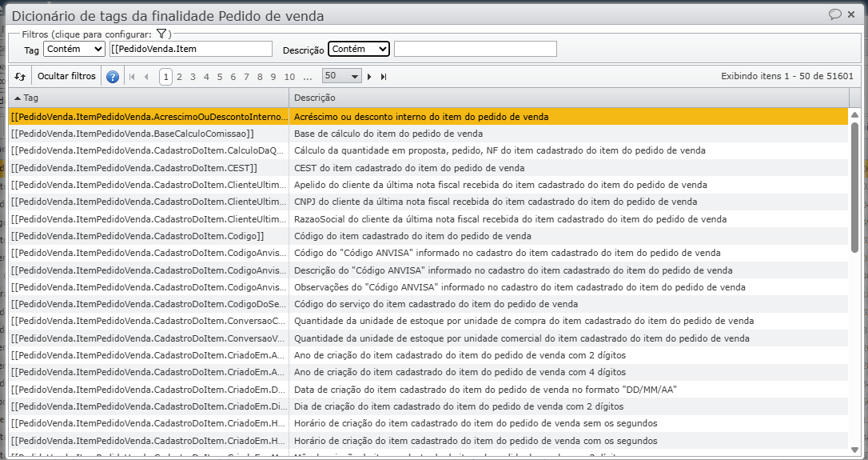Click description 'Apelido do cliente da última nota fiscal'

click(x=500, y=185)
